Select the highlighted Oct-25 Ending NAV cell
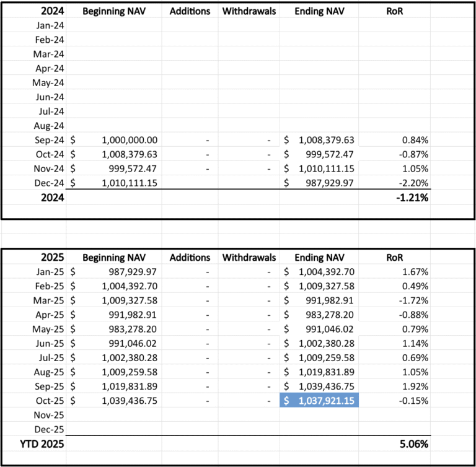This screenshot has height=467, width=476. [319, 400]
